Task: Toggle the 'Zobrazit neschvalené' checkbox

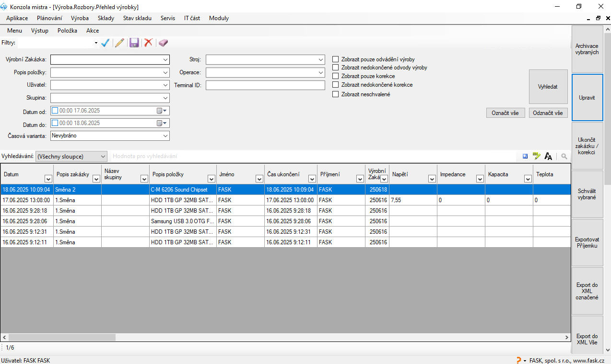Action: click(x=336, y=94)
